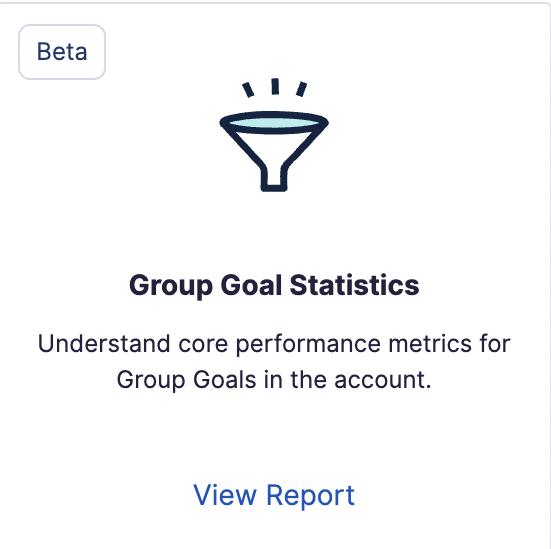This screenshot has height=549, width=551.
Task: Click the Beta badge
Action: click(62, 52)
